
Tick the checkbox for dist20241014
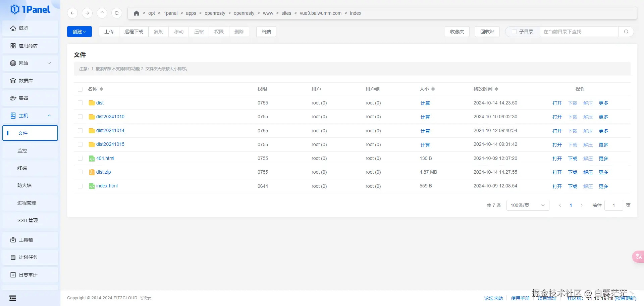(x=80, y=131)
